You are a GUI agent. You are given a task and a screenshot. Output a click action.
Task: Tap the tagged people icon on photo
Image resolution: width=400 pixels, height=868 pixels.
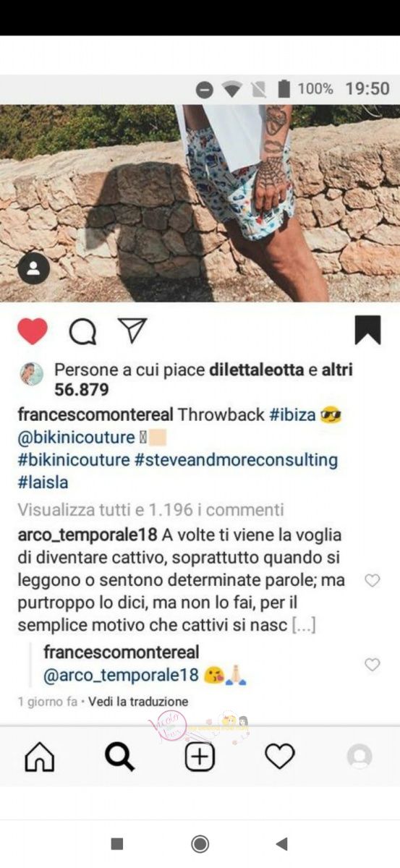coord(33,269)
